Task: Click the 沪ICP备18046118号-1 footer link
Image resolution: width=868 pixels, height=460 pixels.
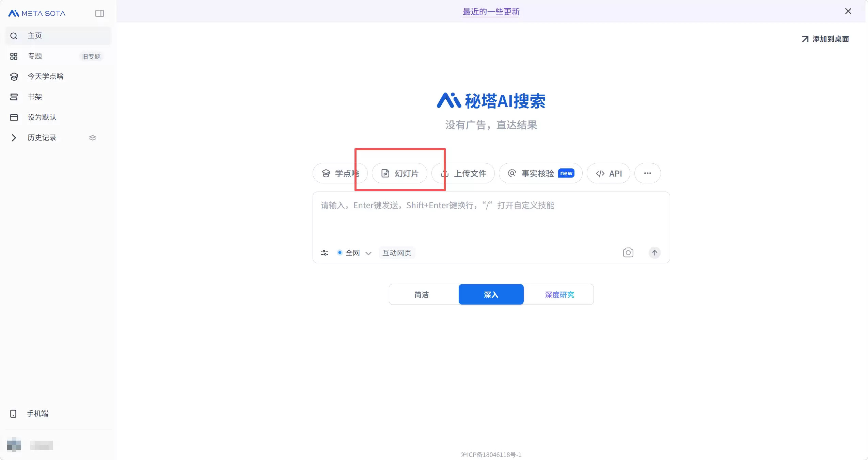Action: [491, 455]
